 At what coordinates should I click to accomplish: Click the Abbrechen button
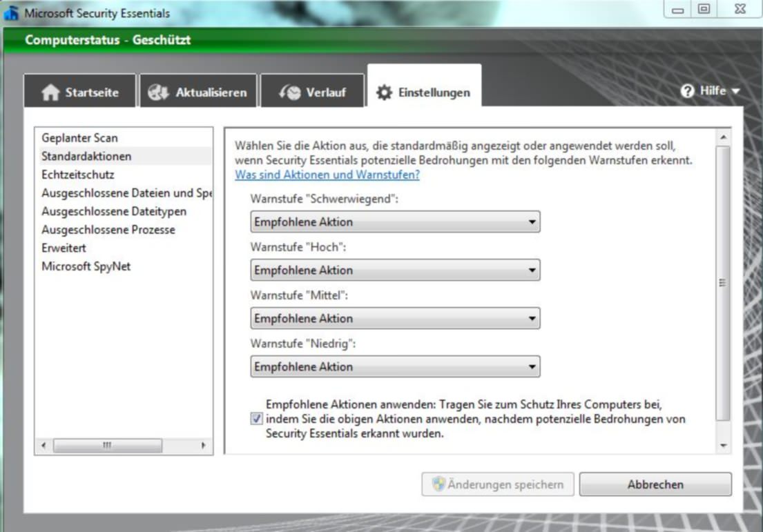[655, 484]
